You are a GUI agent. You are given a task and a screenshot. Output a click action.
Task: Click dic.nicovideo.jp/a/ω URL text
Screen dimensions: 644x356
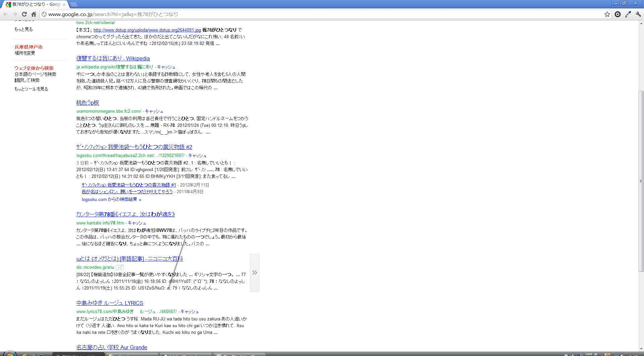pos(95,267)
